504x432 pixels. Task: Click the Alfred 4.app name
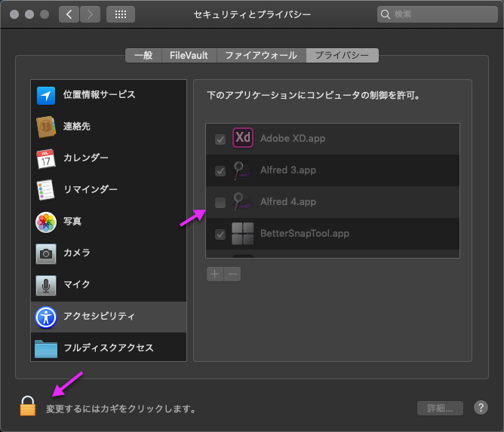coord(288,202)
